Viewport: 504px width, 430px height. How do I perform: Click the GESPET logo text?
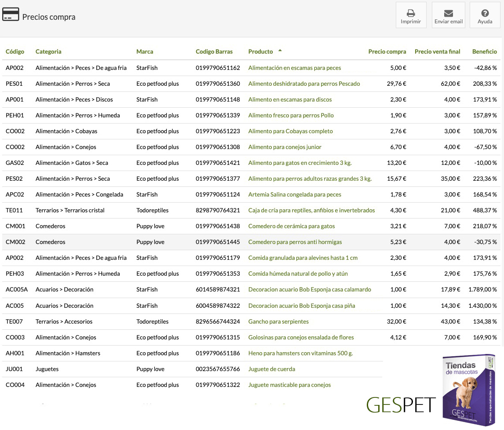tap(401, 404)
